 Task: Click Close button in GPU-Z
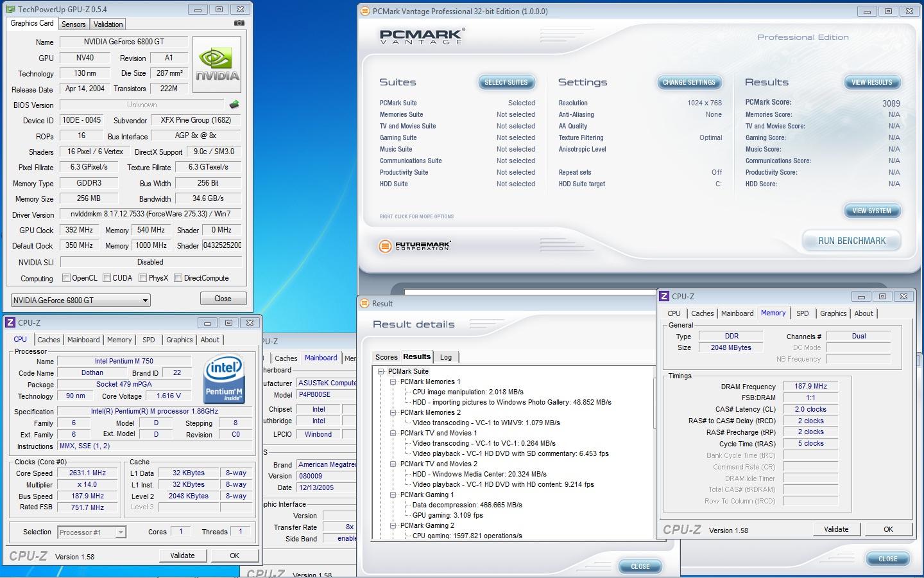tap(223, 299)
